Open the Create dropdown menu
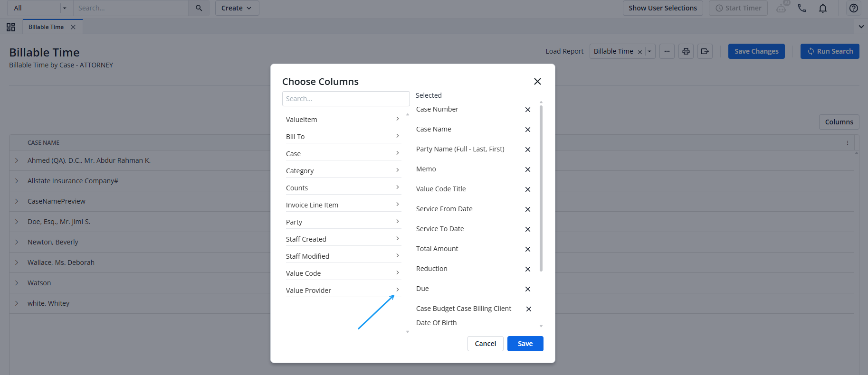The image size is (868, 375). [x=237, y=8]
